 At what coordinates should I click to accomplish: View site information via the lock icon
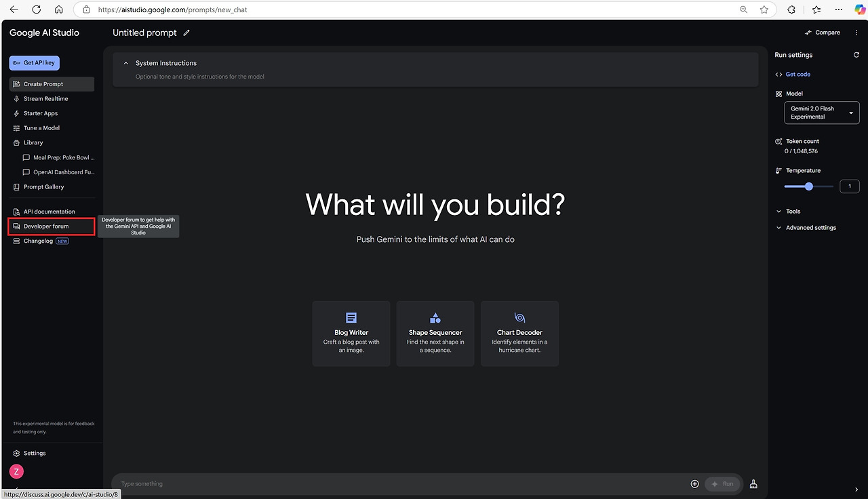click(x=86, y=9)
